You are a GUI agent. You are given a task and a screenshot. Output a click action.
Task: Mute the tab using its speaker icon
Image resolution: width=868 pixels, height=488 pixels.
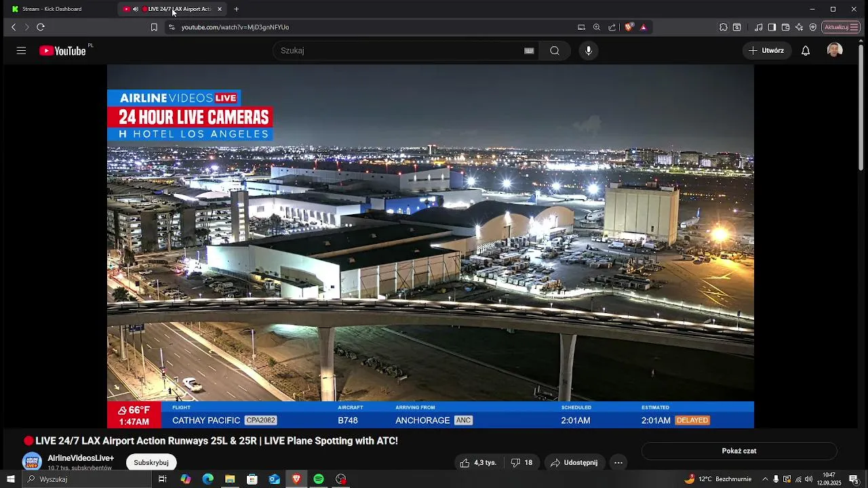(x=136, y=9)
